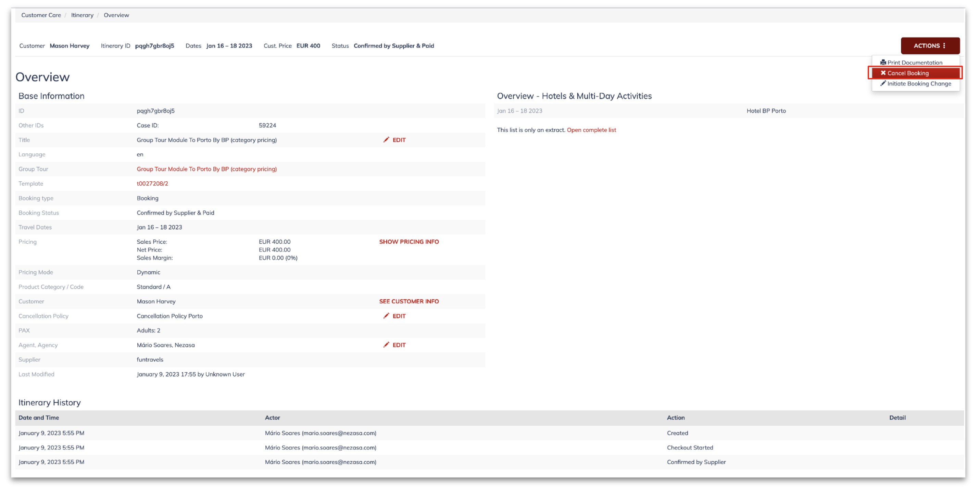This screenshot has width=980, height=492.
Task: Click the Overview breadcrumb item
Action: pos(116,15)
